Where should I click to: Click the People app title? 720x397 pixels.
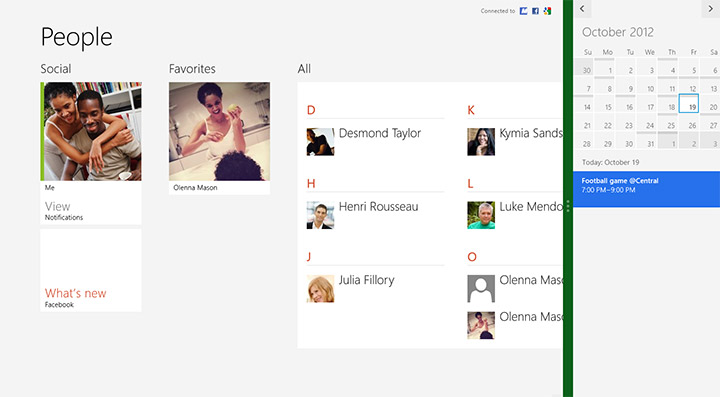(x=76, y=37)
